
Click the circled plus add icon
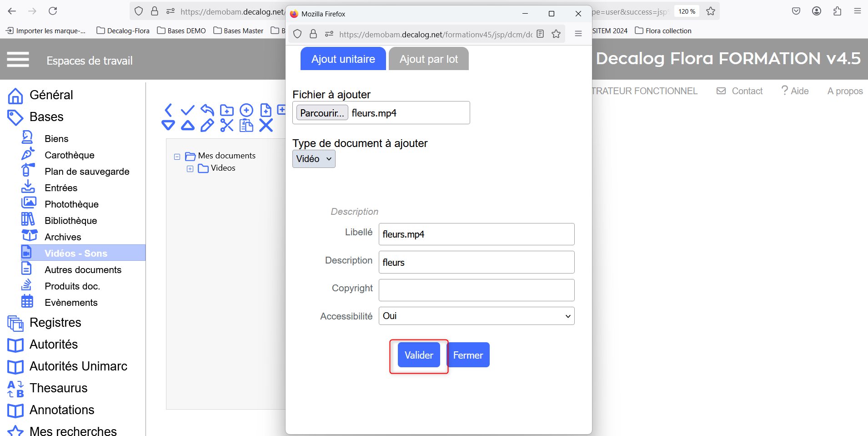pos(246,110)
